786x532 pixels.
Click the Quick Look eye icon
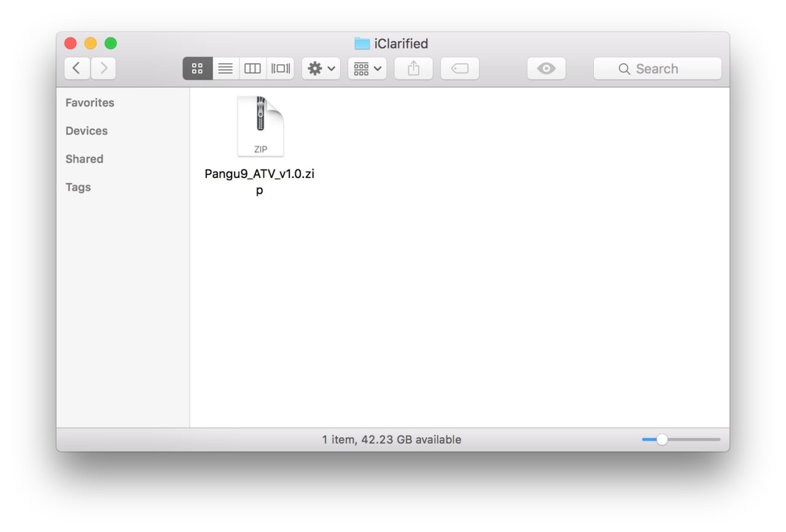pos(546,69)
